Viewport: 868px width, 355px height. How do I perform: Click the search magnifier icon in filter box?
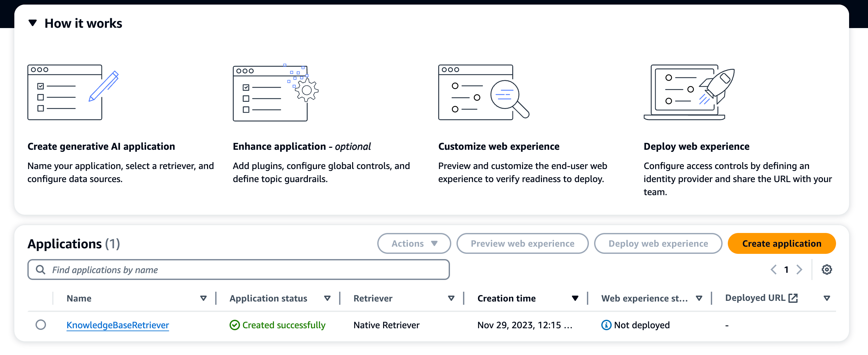[x=40, y=270]
